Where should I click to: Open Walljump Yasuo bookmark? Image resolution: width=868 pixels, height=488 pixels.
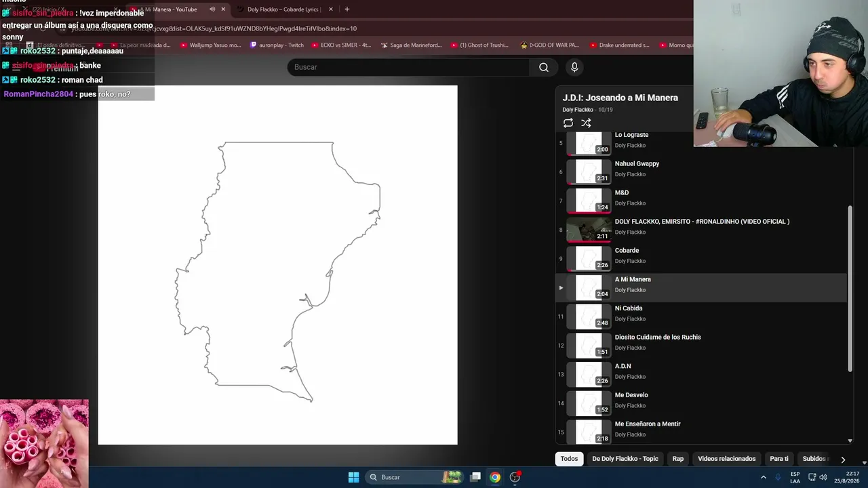click(x=210, y=45)
